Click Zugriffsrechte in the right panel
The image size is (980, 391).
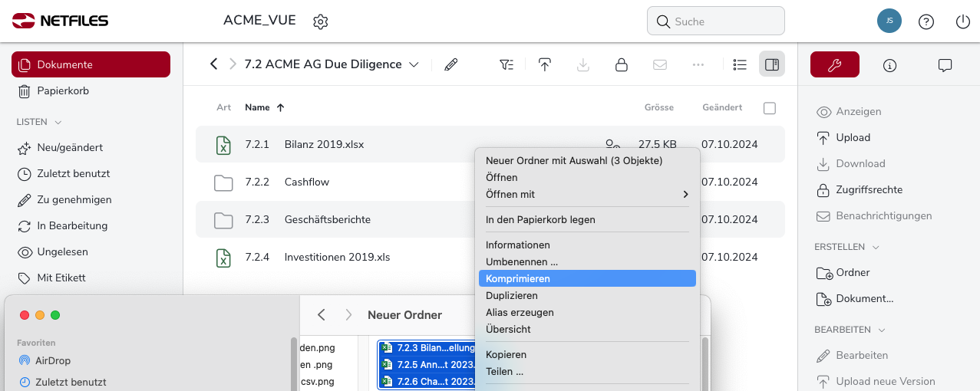[869, 189]
